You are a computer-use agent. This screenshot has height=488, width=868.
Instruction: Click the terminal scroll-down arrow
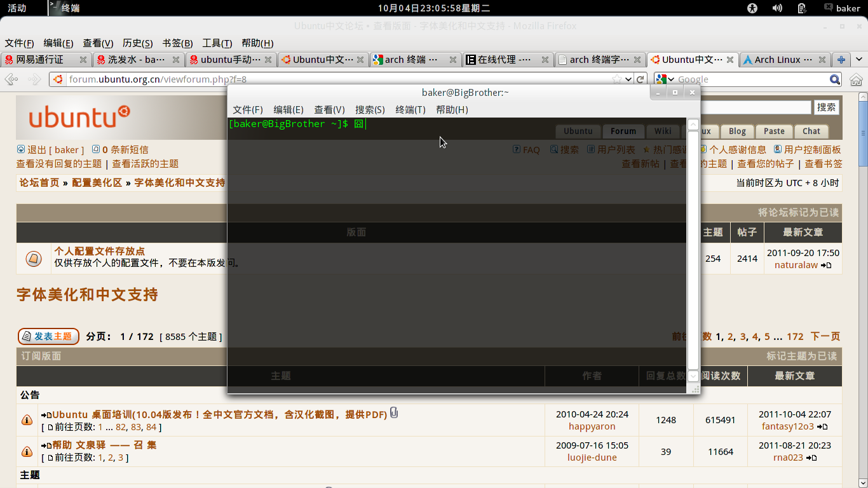point(693,376)
